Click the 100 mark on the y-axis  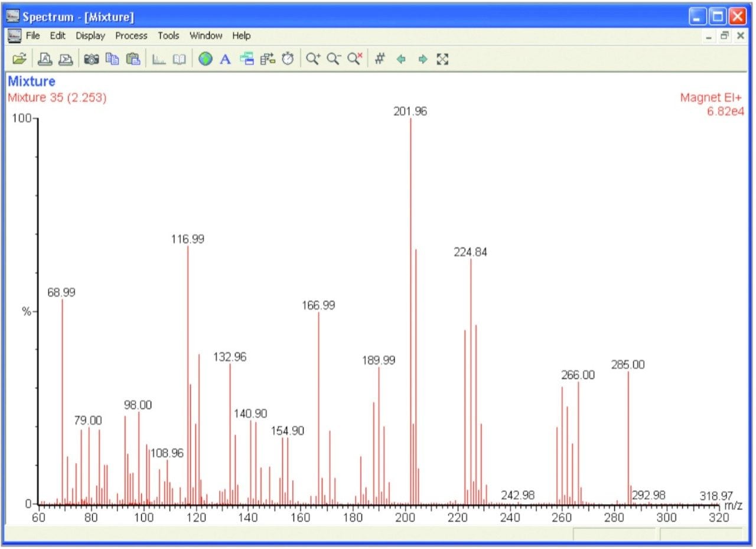tap(21, 119)
